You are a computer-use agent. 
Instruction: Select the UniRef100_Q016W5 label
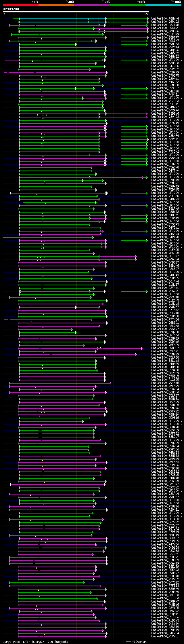click(165, 383)
